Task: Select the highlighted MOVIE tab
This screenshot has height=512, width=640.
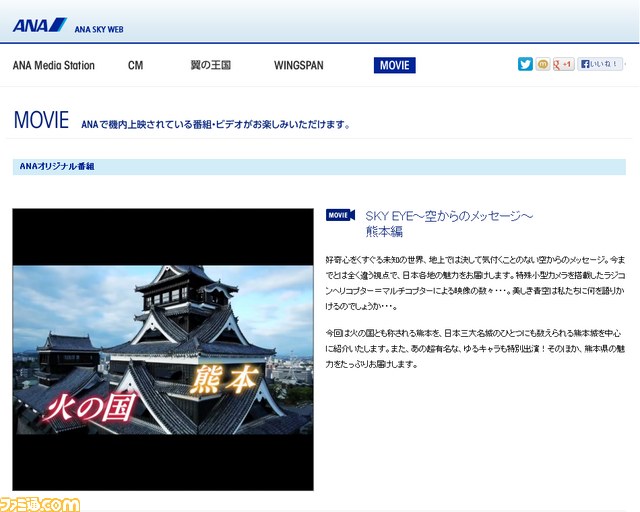Action: (x=395, y=65)
